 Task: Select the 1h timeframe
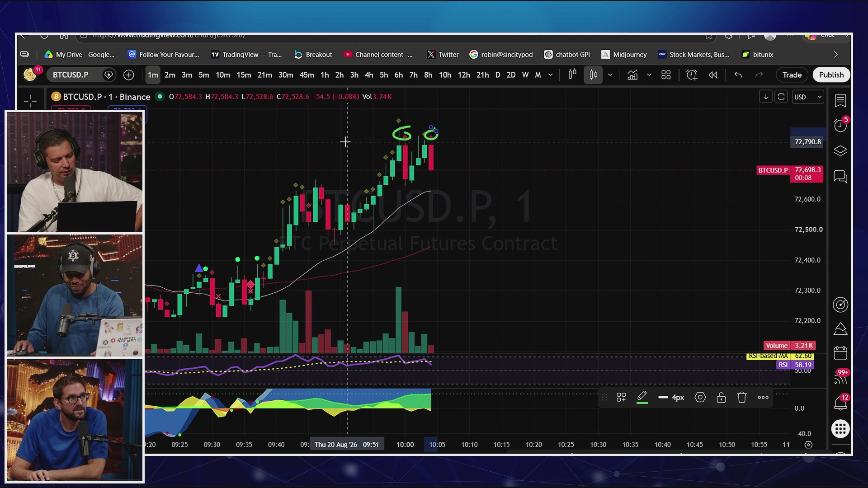click(x=325, y=75)
